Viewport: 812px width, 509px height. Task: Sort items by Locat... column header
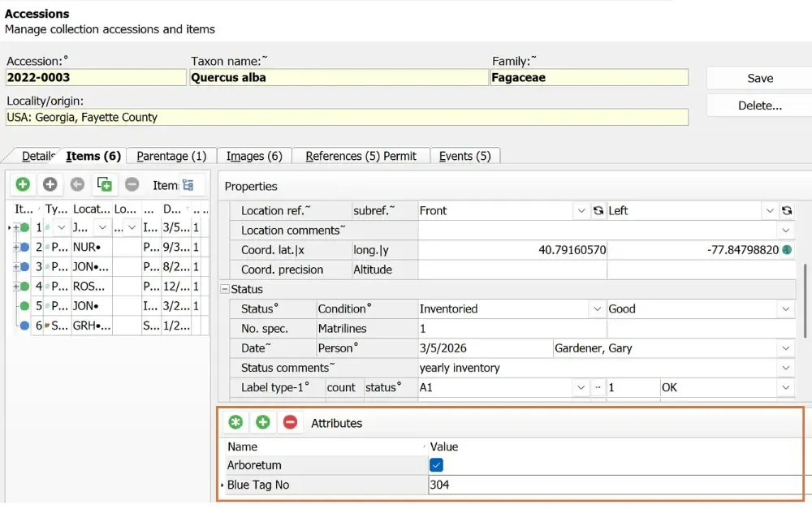pos(91,209)
